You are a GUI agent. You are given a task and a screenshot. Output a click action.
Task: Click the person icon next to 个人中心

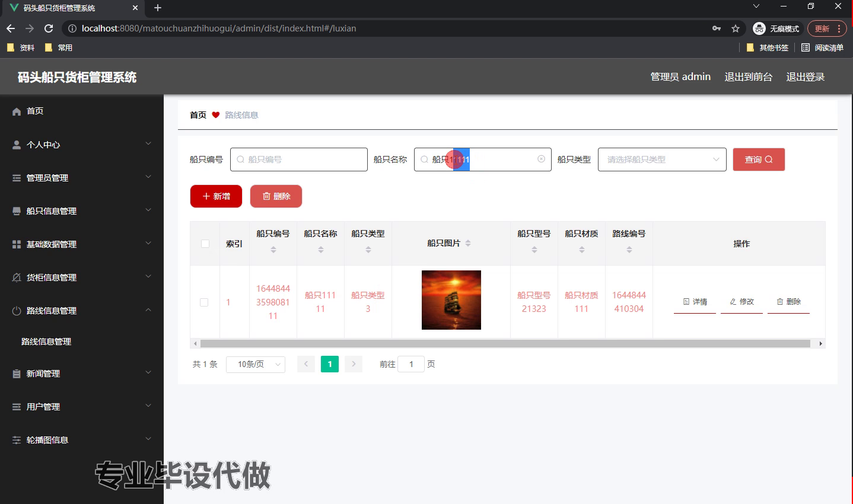click(17, 145)
